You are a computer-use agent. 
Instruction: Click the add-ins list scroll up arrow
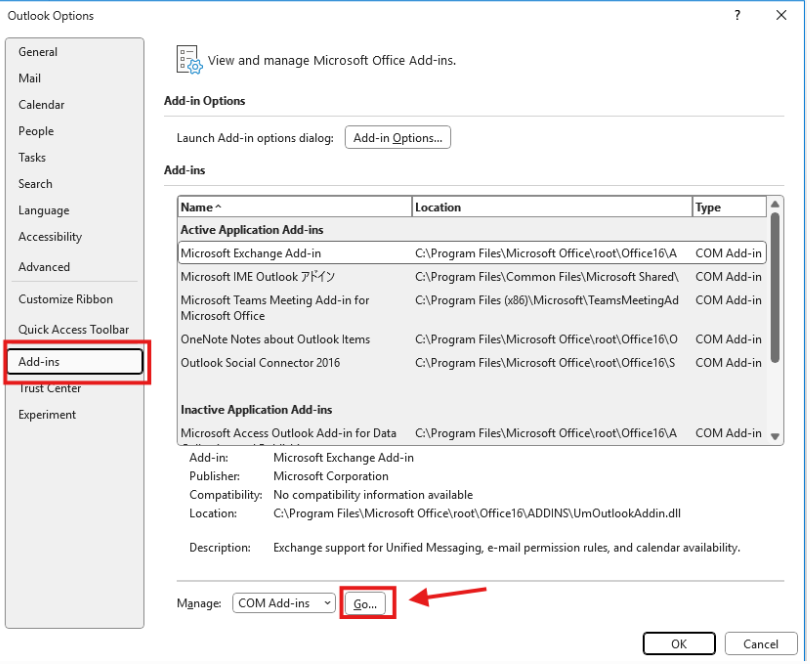pyautogui.click(x=775, y=204)
